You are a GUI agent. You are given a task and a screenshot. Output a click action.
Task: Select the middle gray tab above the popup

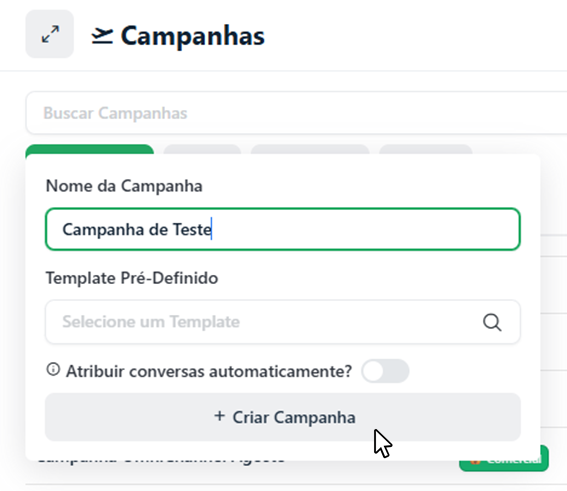coord(310,149)
